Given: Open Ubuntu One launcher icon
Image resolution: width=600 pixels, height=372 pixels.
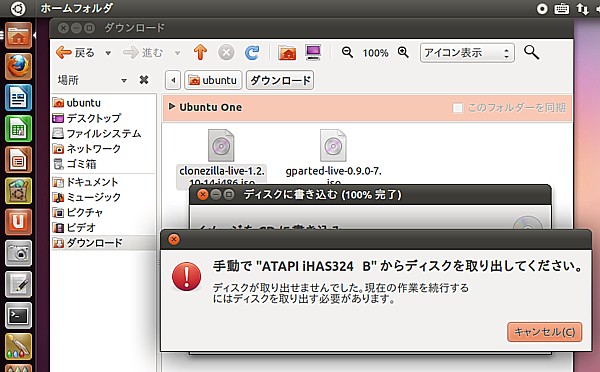Looking at the screenshot, I should point(18,222).
